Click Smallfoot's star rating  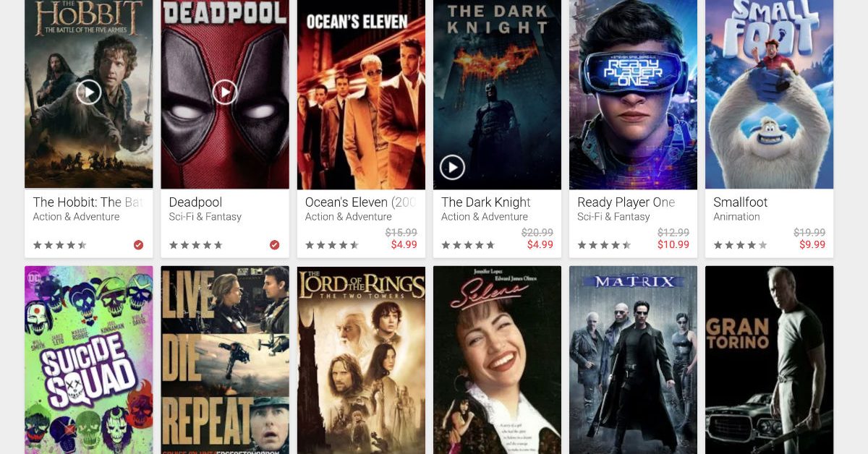tap(740, 245)
